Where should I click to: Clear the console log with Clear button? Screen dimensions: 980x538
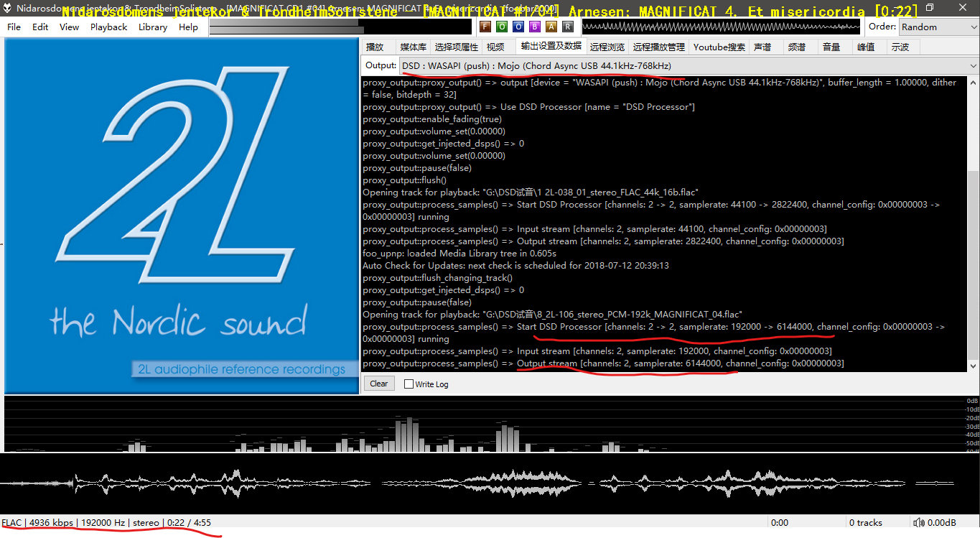point(379,384)
